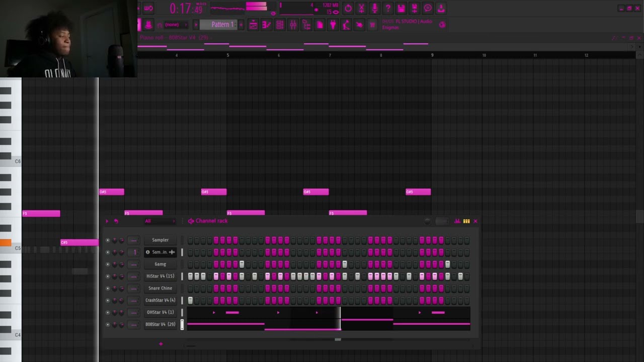The width and height of the screenshot is (644, 362).
Task: Click the Channel rack title
Action: 212,221
